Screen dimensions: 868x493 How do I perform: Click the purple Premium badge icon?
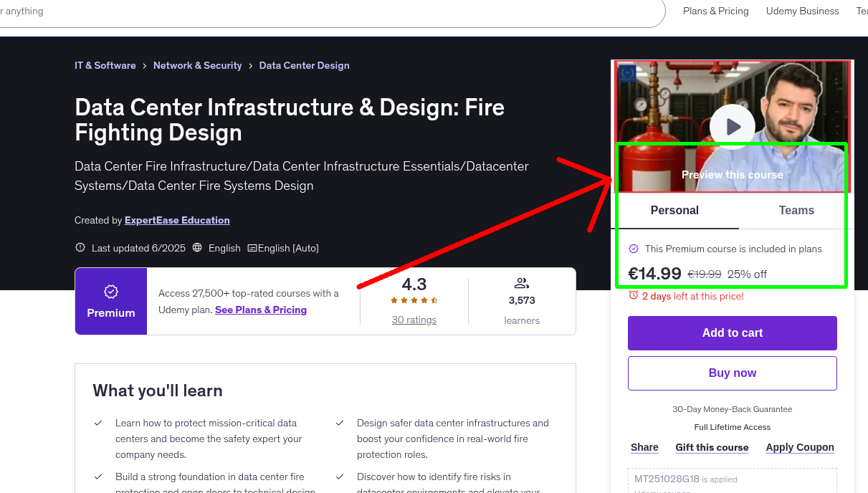110,292
